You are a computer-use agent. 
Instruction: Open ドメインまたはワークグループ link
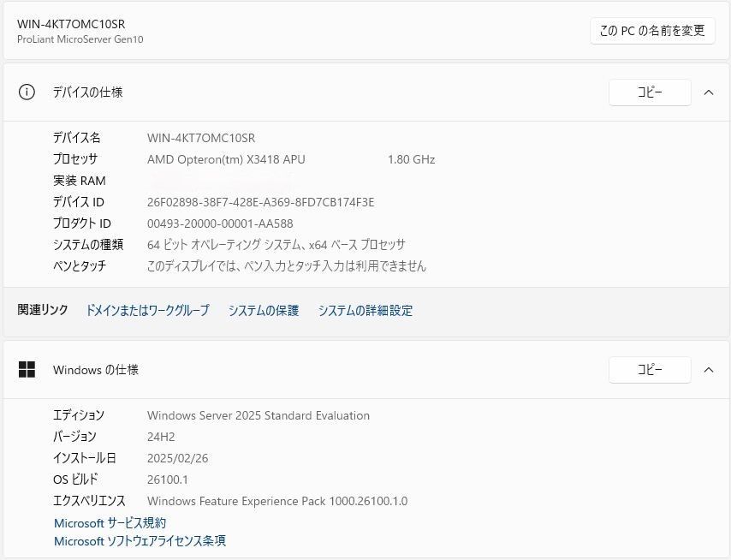(148, 310)
